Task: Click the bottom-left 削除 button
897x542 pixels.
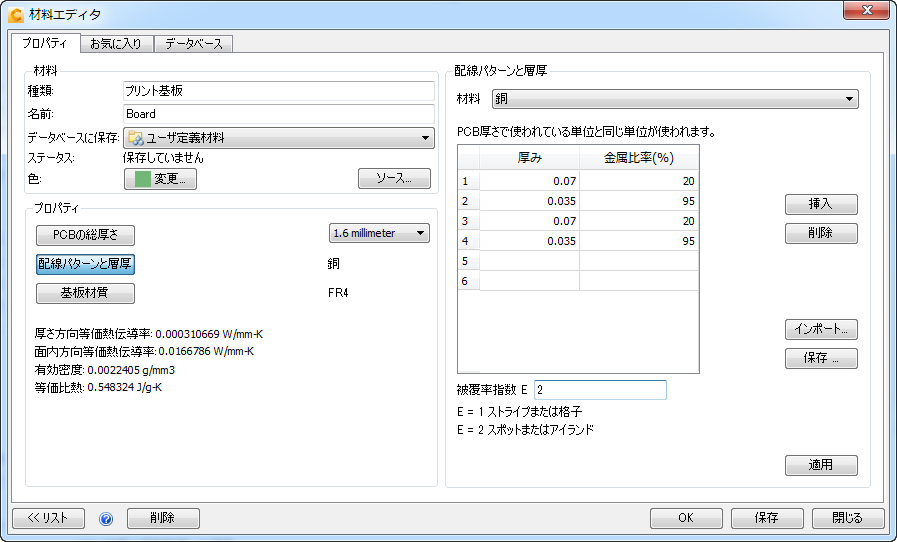Action: [x=163, y=518]
